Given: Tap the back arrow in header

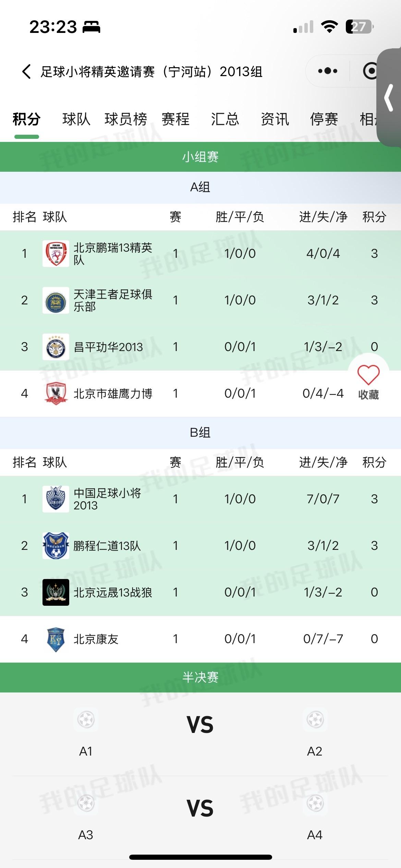Looking at the screenshot, I should click(x=26, y=72).
